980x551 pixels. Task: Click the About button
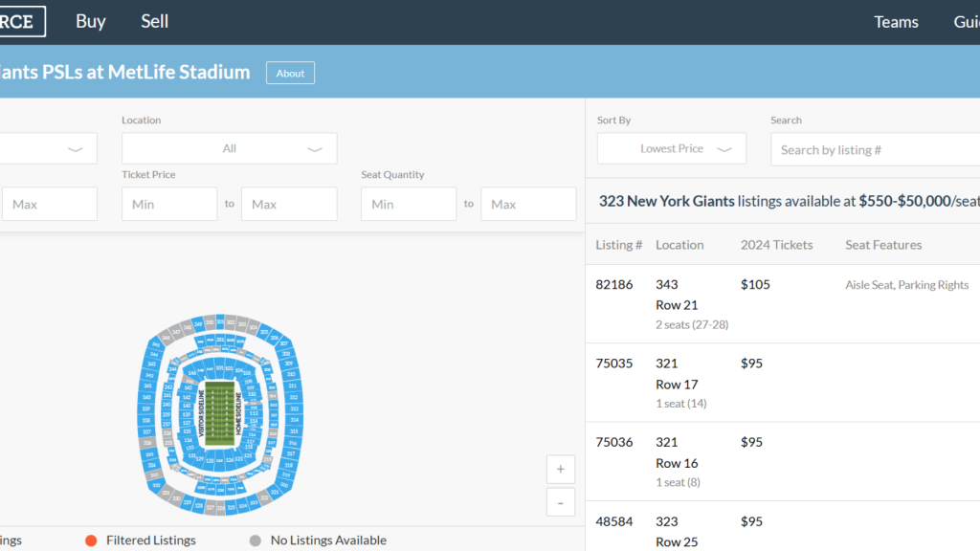(290, 73)
